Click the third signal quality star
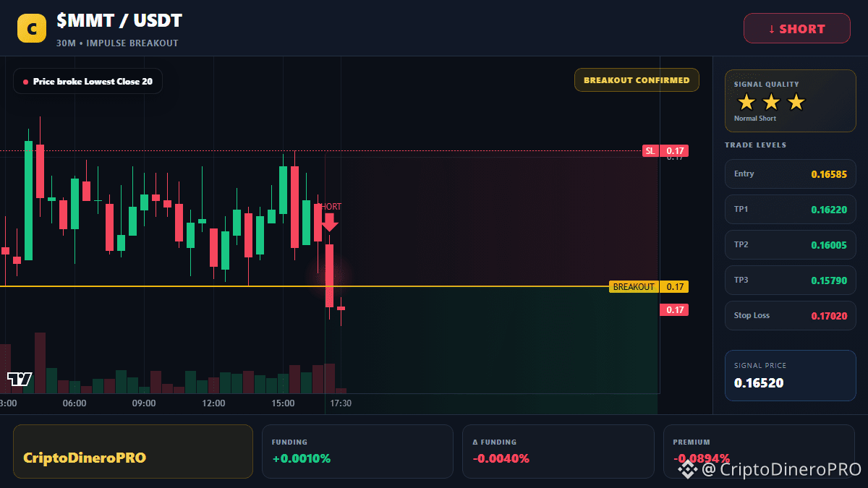Viewport: 868px width, 488px height. [x=796, y=103]
